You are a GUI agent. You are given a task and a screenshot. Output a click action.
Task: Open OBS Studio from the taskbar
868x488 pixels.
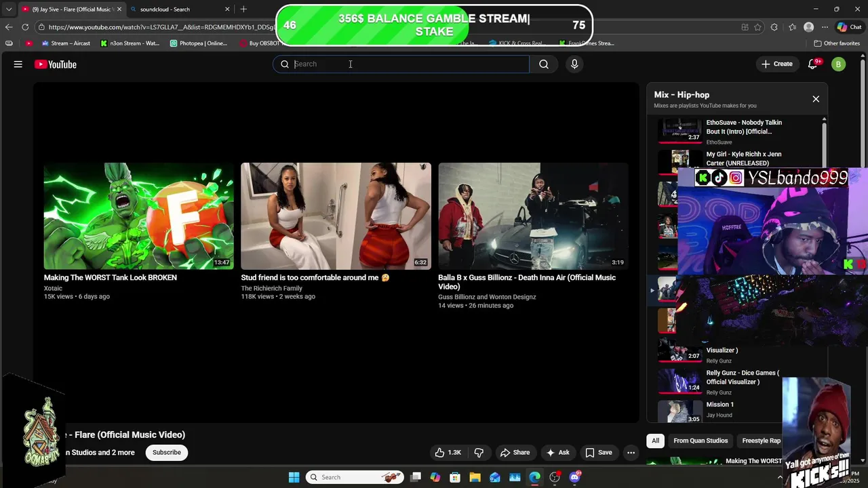coord(555,477)
